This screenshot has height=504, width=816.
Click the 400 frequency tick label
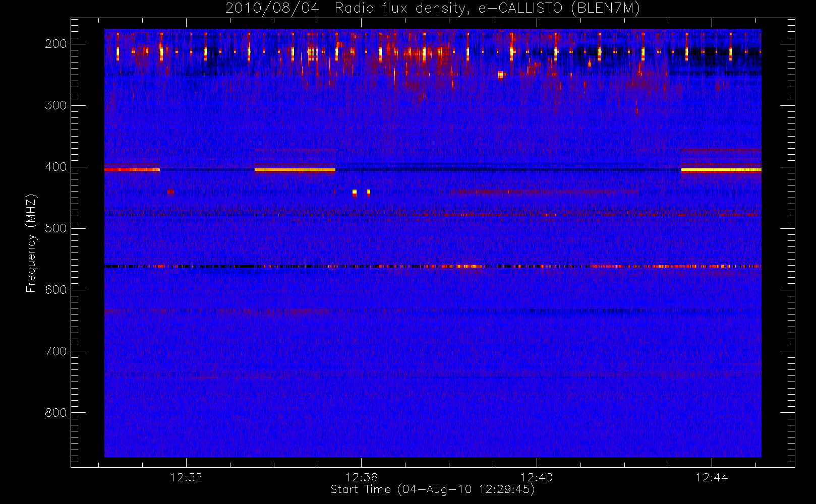point(56,167)
